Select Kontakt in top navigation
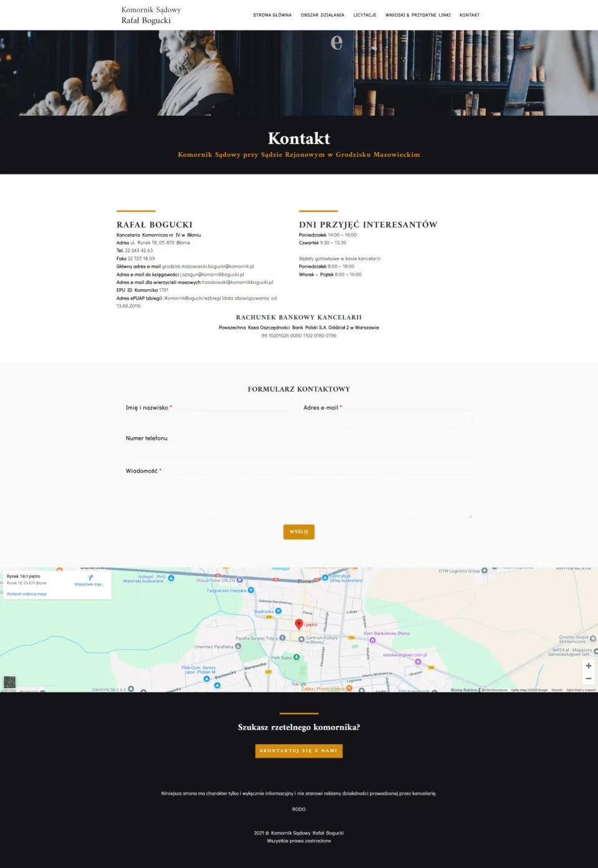 click(470, 15)
